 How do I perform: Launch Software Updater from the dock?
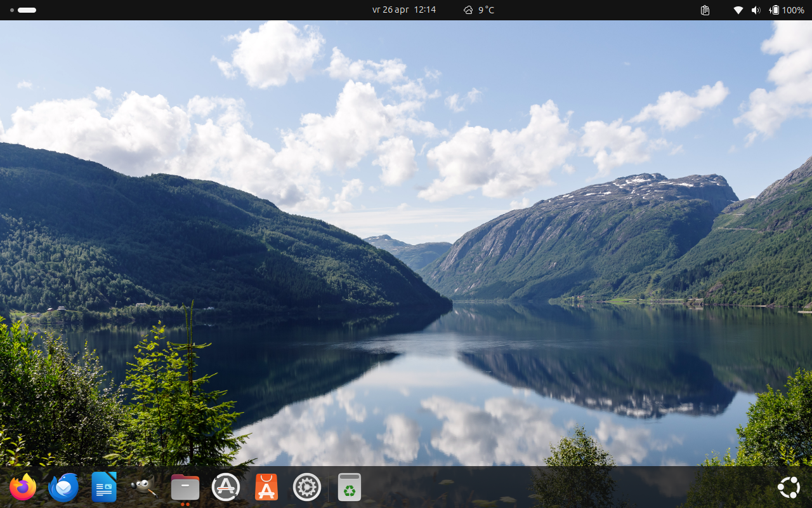226,488
